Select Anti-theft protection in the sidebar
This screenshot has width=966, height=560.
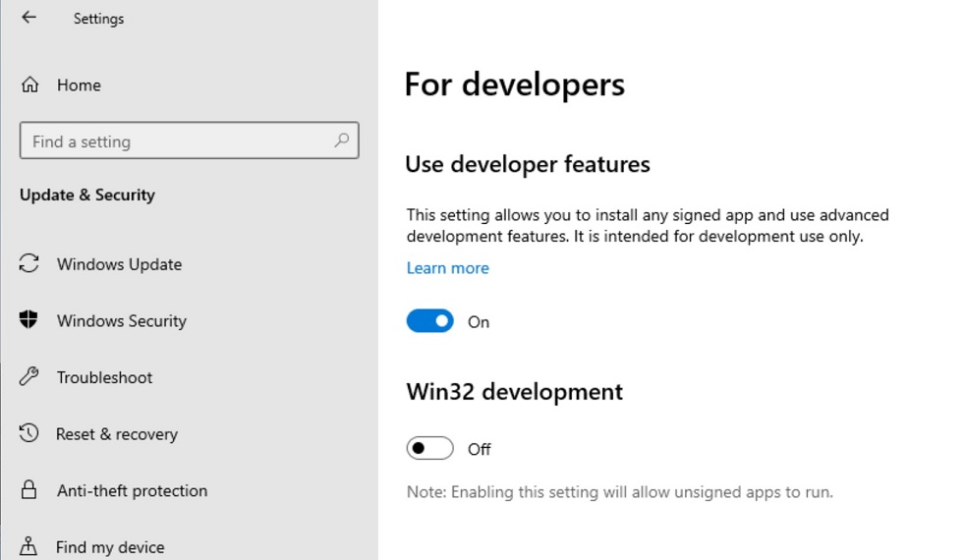tap(132, 491)
